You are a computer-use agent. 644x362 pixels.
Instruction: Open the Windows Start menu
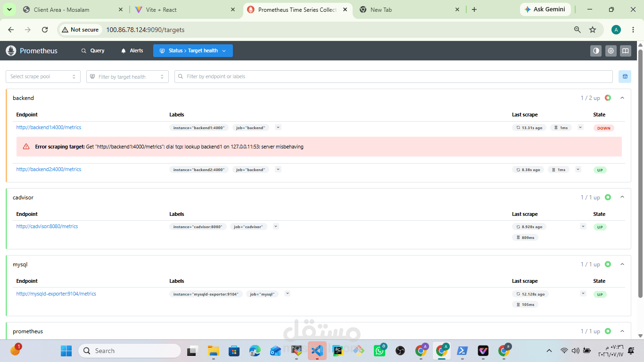66,351
